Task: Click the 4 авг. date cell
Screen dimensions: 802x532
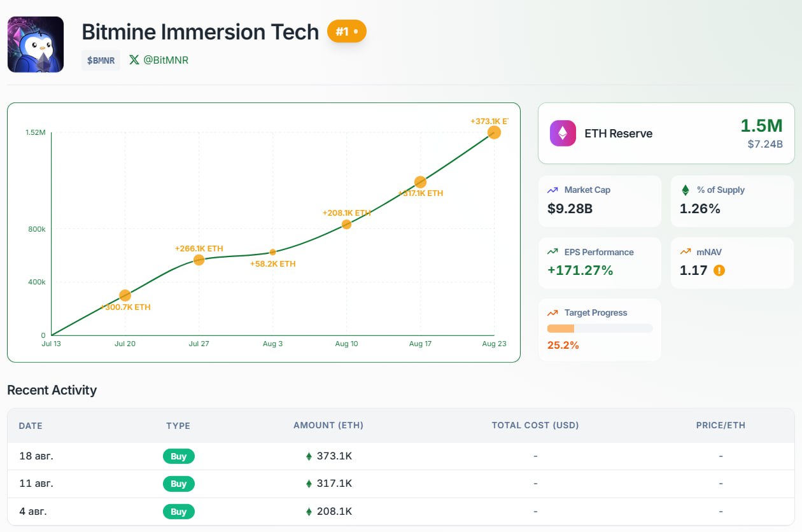Action: 33,512
